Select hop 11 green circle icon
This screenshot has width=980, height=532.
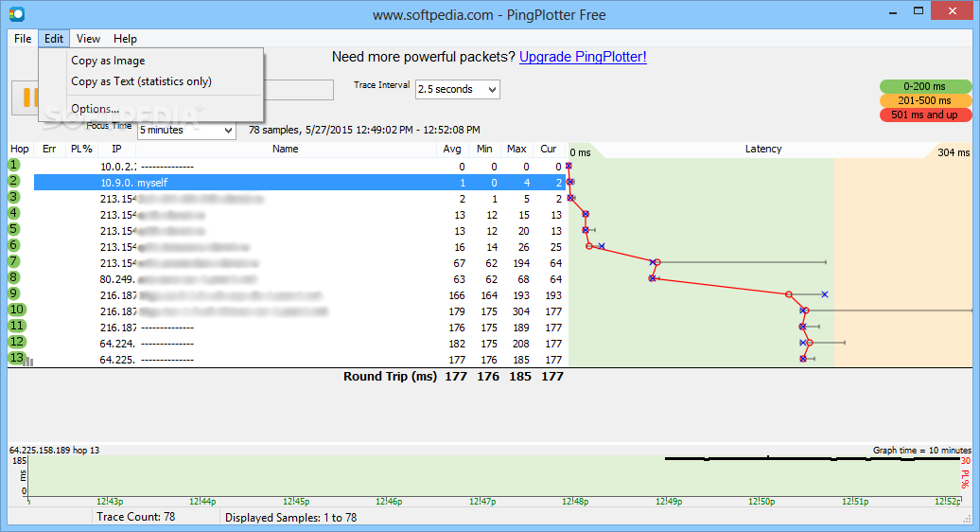[16, 326]
